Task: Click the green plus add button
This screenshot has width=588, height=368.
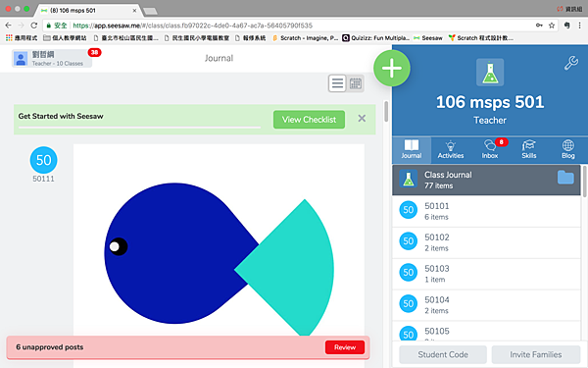Action: point(392,69)
